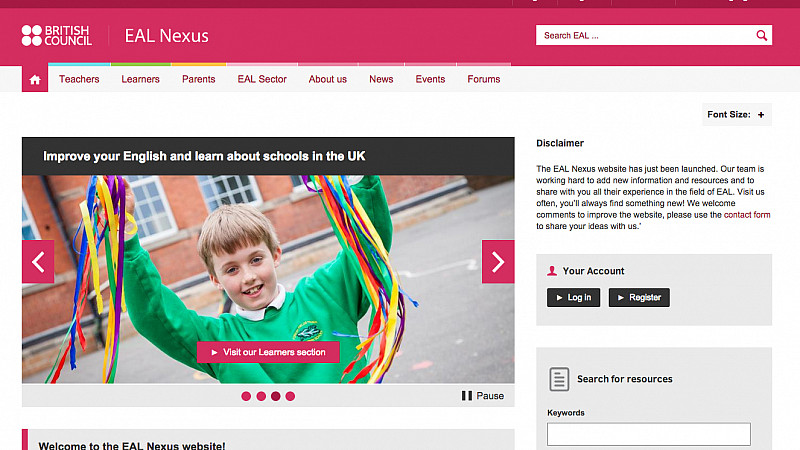
Task: Open the EAL Sector menu
Action: [x=262, y=79]
